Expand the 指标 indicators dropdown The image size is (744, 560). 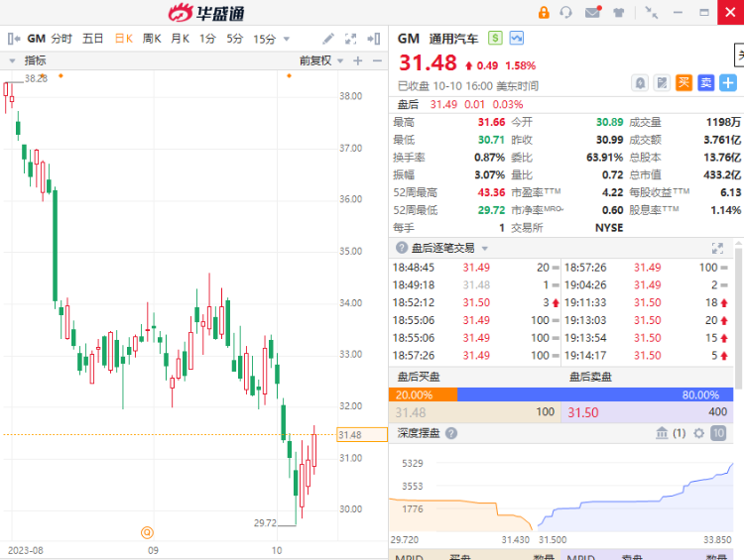[x=12, y=60]
